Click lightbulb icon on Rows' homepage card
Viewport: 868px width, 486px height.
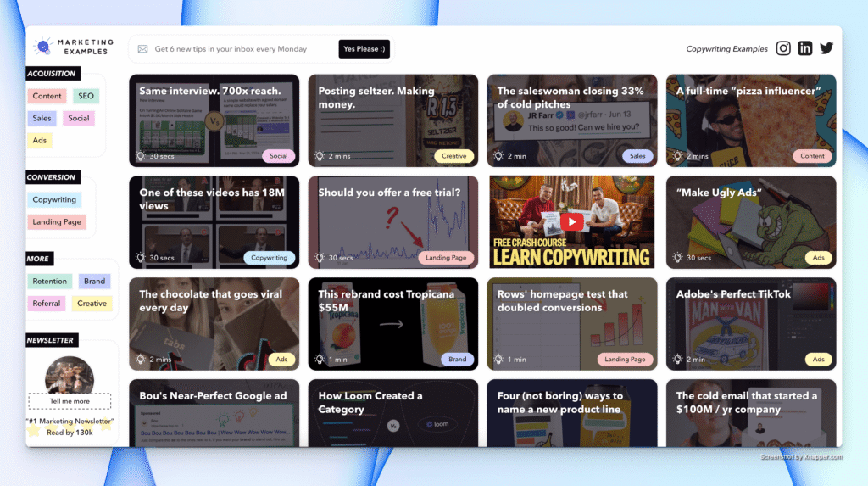pyautogui.click(x=498, y=359)
